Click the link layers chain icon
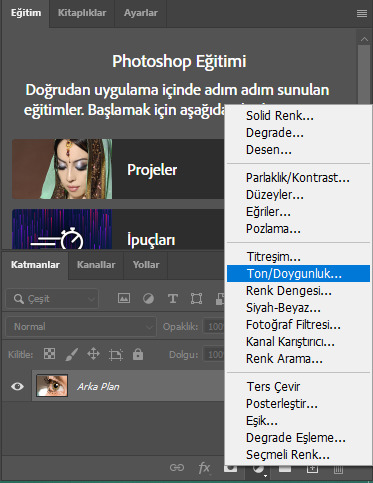 coord(177,468)
